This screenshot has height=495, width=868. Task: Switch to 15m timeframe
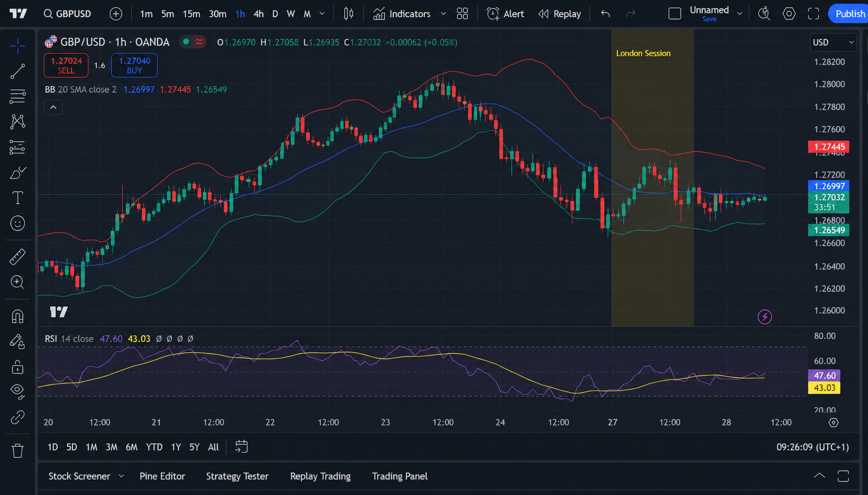coord(191,14)
